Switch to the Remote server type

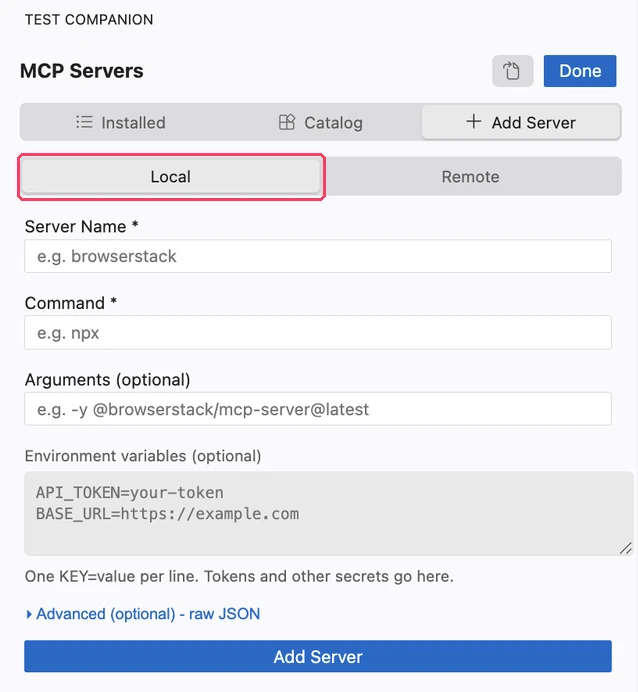[x=470, y=177]
